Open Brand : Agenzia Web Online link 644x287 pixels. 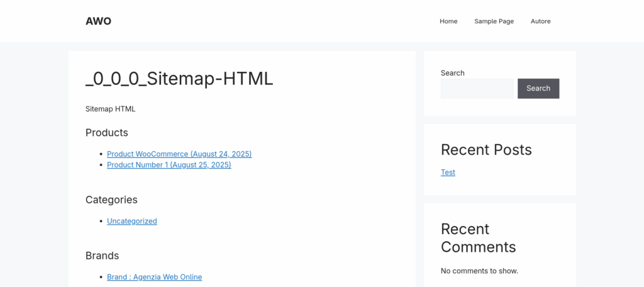[x=155, y=277]
